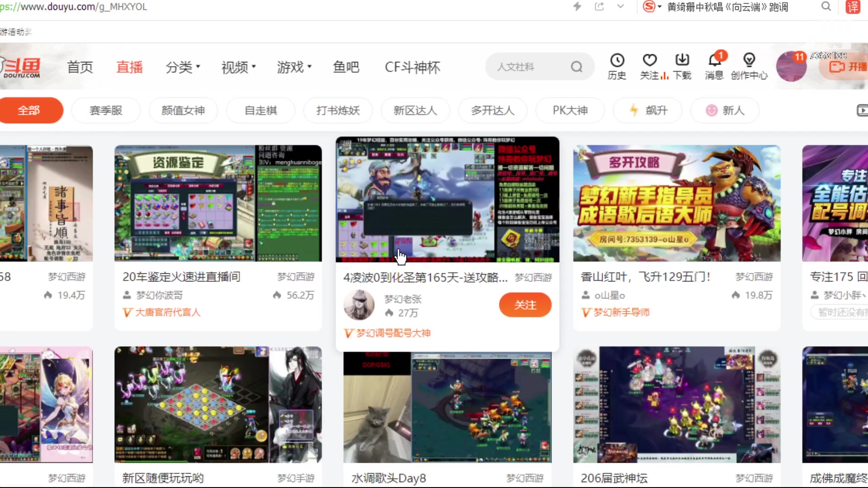
Task: Click the 人文社科 search input field
Action: point(524,66)
